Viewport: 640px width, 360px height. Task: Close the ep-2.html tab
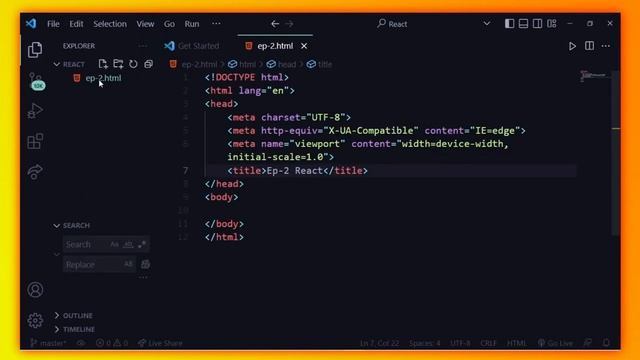tap(304, 46)
